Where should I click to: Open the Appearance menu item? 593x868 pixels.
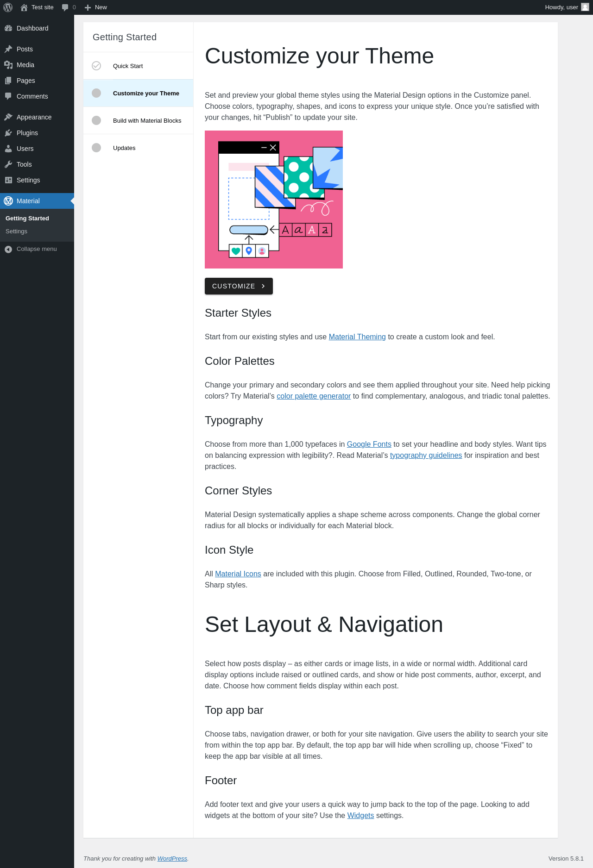[37, 117]
